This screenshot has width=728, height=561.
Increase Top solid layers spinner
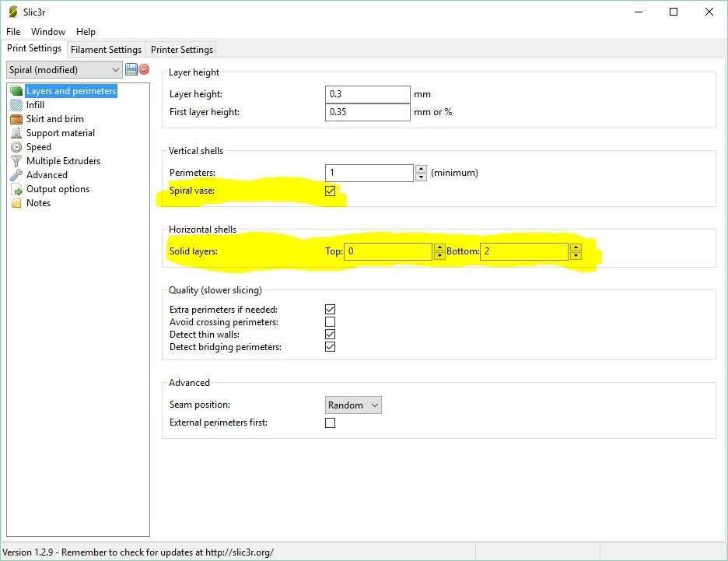tap(439, 247)
